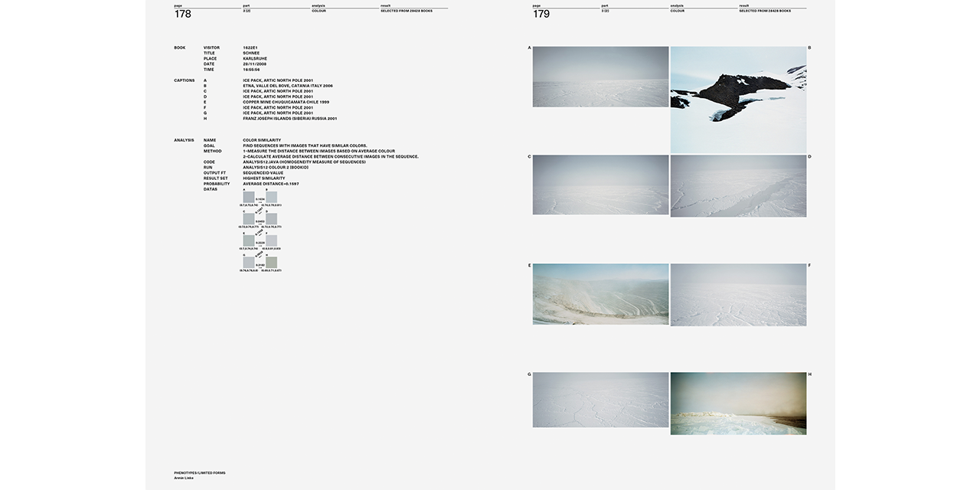
Task: Click the page number 178
Action: [183, 15]
